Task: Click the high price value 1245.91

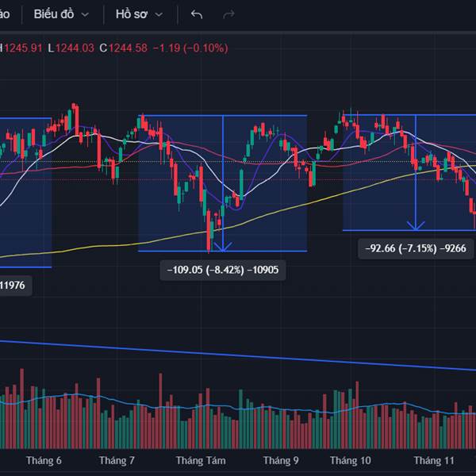Action: click(x=24, y=48)
